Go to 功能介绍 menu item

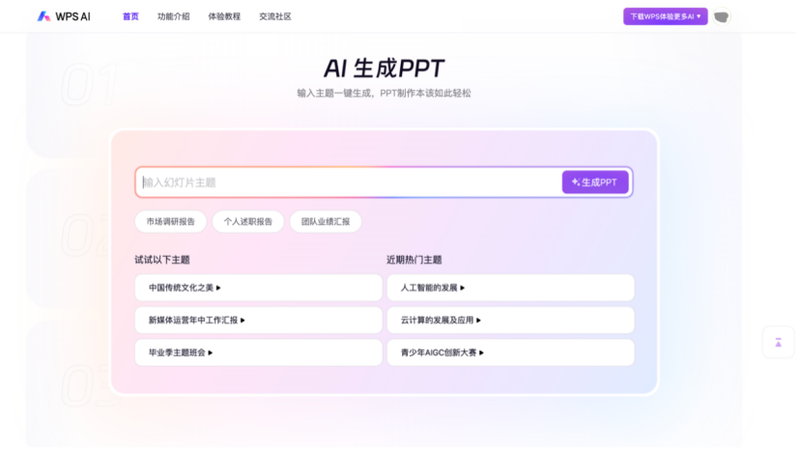tap(173, 16)
